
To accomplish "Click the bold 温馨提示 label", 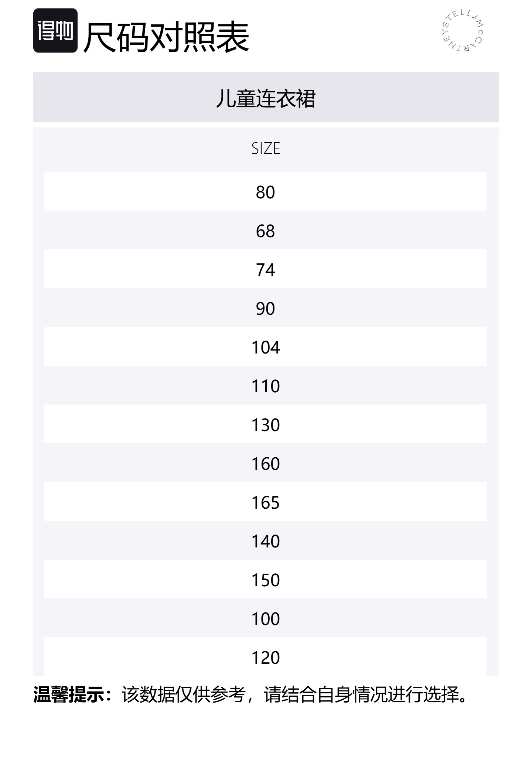I will pyautogui.click(x=70, y=694).
